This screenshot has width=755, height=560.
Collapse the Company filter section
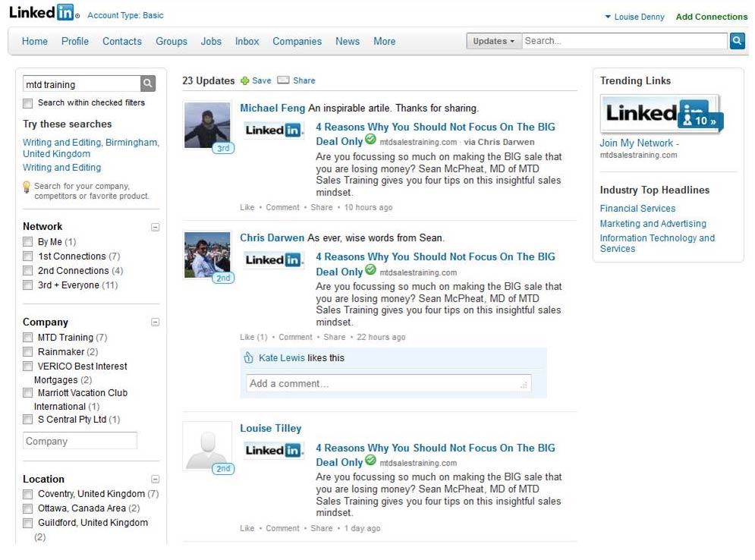pyautogui.click(x=155, y=322)
